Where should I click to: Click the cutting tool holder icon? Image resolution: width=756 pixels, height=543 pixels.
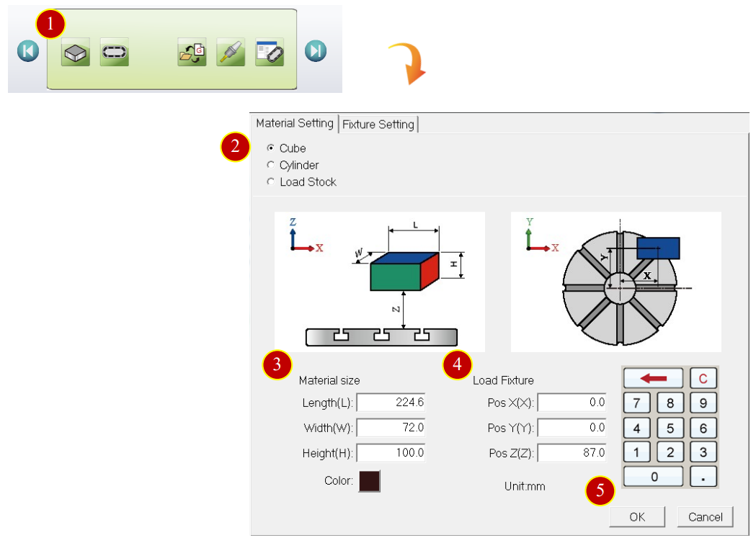(x=231, y=52)
